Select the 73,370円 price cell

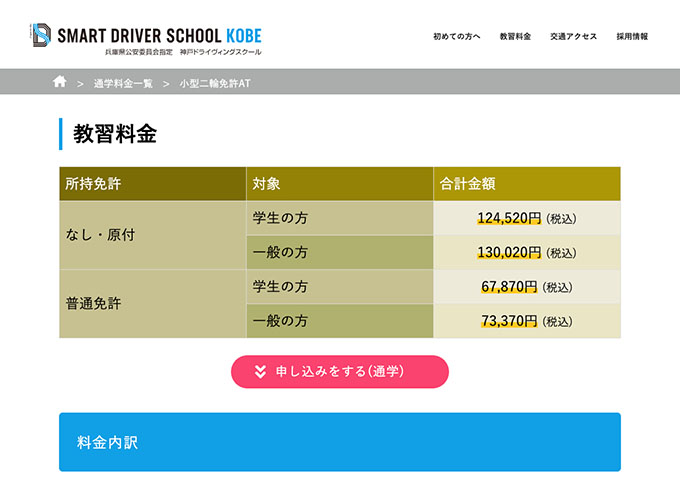pyautogui.click(x=509, y=321)
